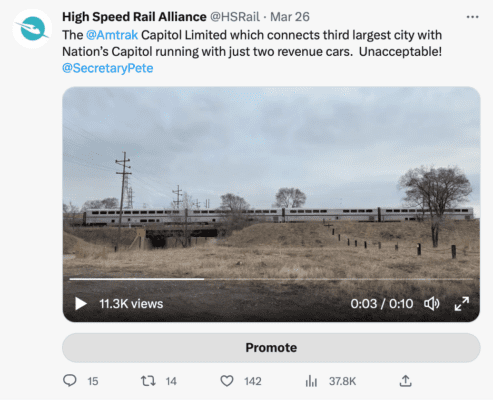Click the 15 replies count
The width and height of the screenshot is (493, 400).
93,381
